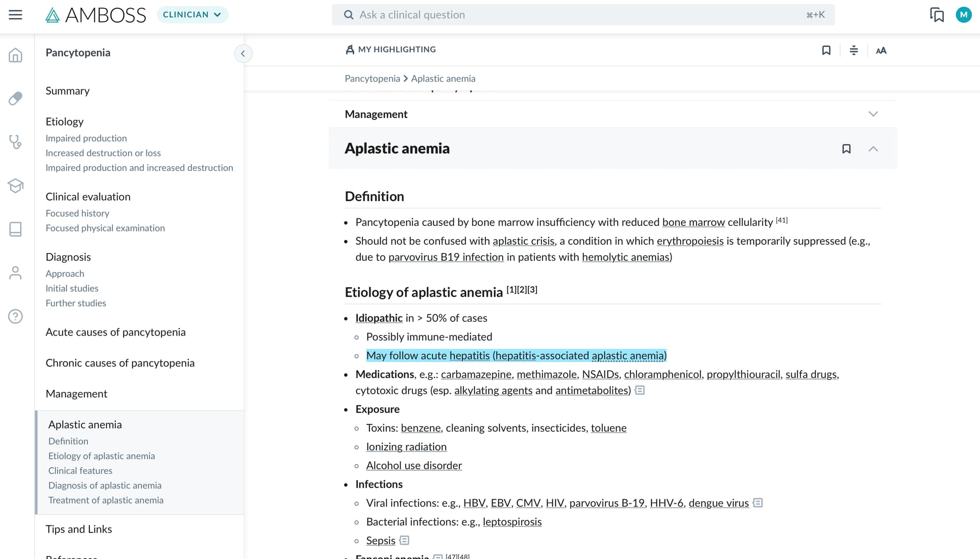
Task: Toggle My Highlighting mode
Action: (391, 49)
